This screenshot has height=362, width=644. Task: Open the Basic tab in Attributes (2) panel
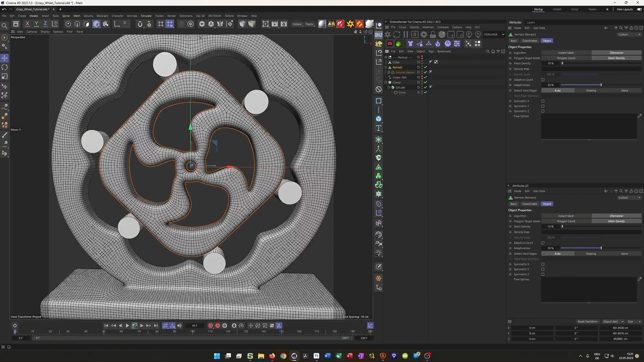click(514, 204)
